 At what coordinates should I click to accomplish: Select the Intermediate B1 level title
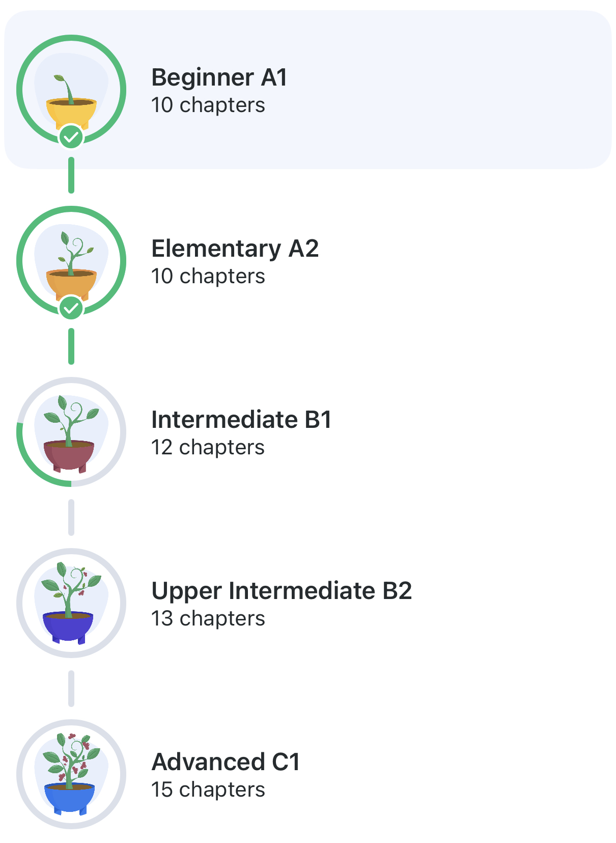click(x=241, y=420)
